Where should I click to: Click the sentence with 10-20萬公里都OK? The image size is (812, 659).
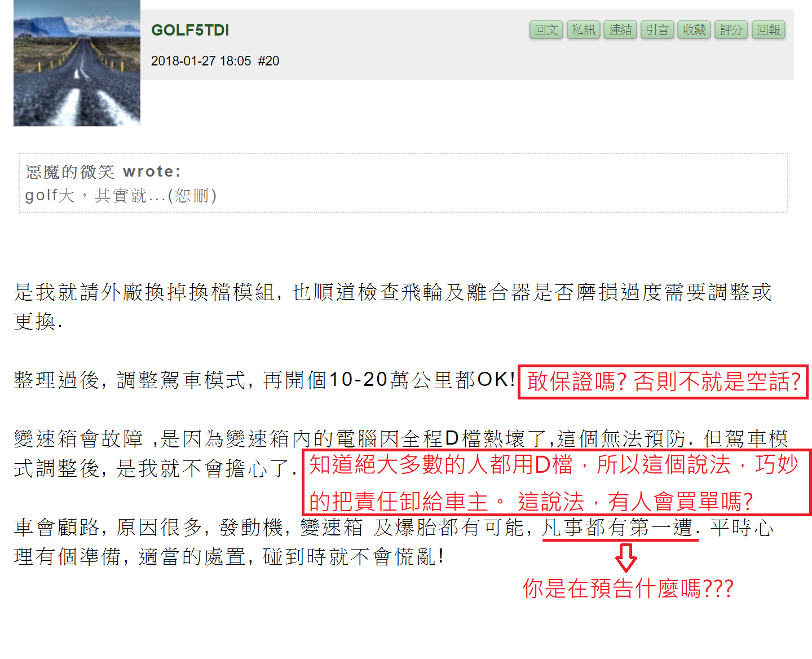click(x=264, y=380)
